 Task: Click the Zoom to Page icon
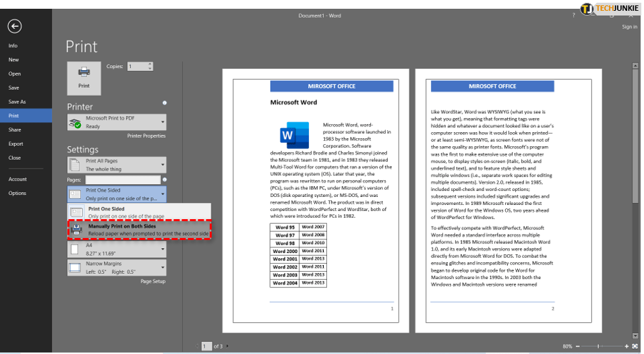(635, 346)
